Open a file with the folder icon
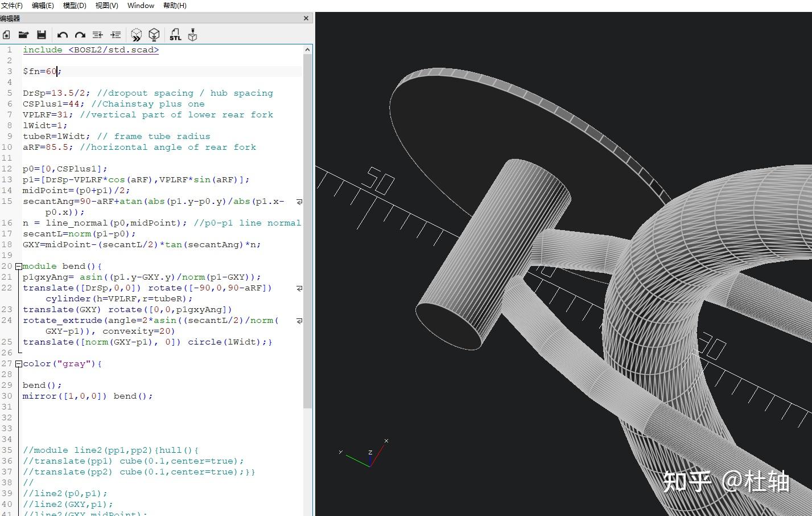Screen dimensions: 812x516 23,35
